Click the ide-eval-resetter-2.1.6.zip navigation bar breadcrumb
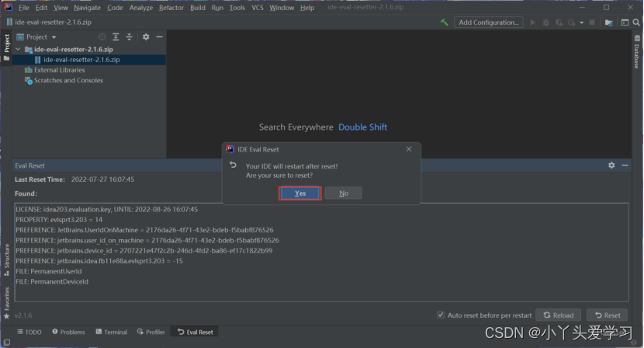 click(x=50, y=23)
